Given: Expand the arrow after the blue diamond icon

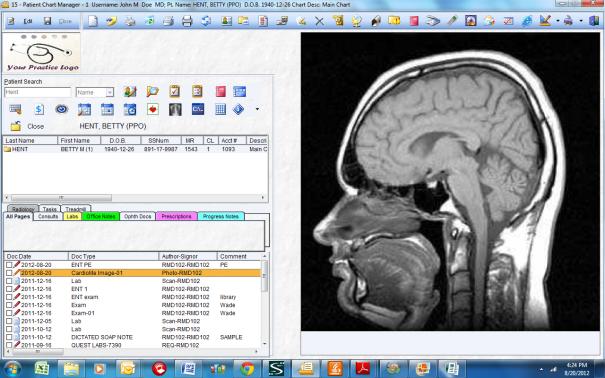Looking at the screenshot, I should tap(257, 110).
